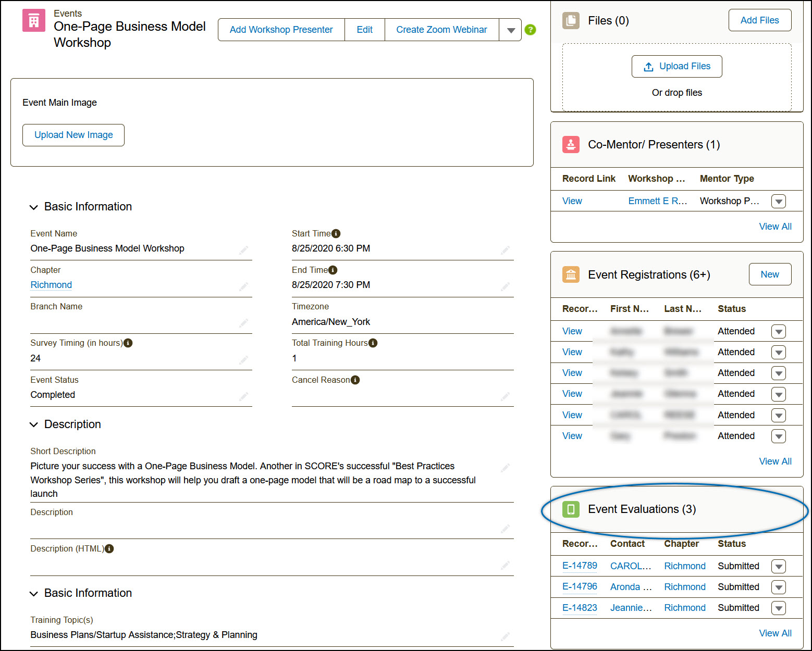Click the Event Evaluations green icon
Viewport: 812px width, 651px height.
point(571,509)
